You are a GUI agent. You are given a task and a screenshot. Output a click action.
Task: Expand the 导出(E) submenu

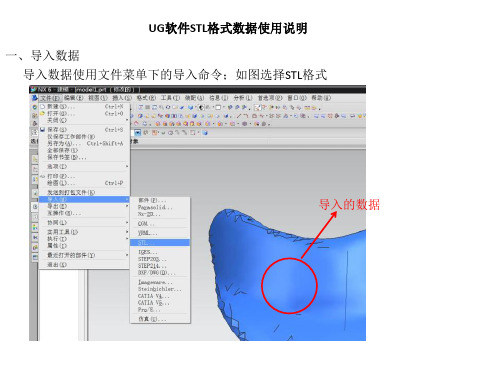(x=84, y=206)
